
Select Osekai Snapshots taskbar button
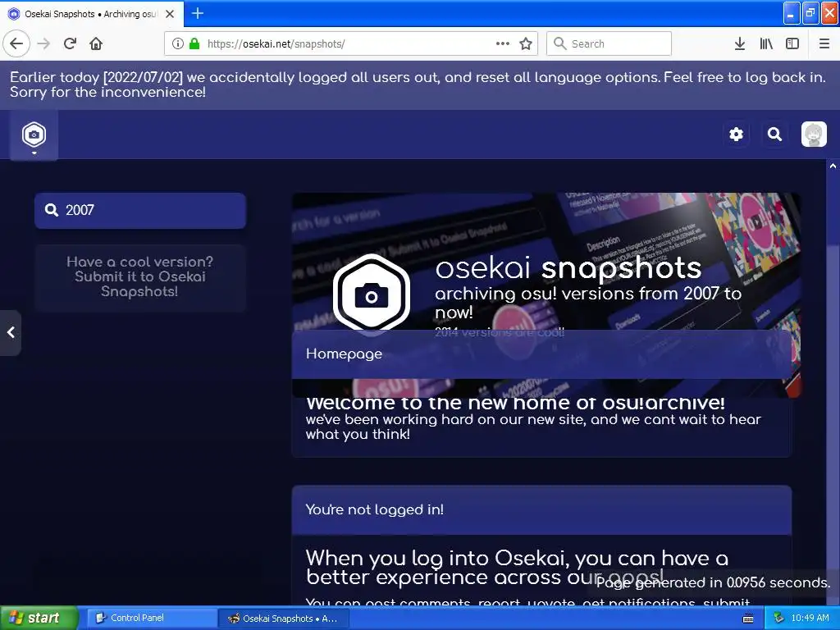tap(284, 619)
